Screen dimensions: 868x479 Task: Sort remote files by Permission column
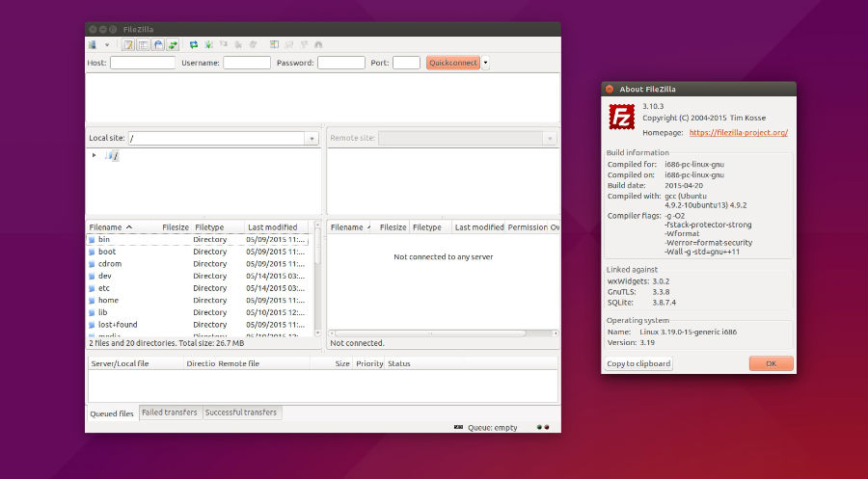coord(527,227)
